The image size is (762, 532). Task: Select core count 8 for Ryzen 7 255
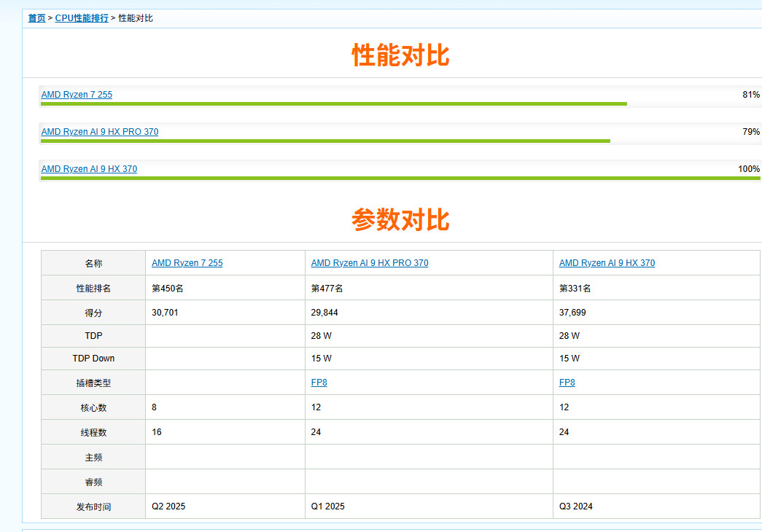point(154,407)
